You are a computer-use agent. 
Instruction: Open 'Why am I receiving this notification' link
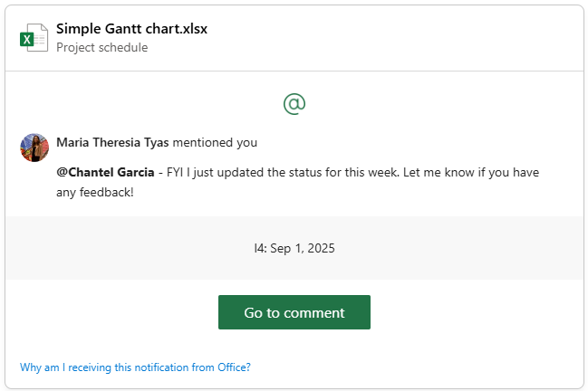pyautogui.click(x=135, y=367)
